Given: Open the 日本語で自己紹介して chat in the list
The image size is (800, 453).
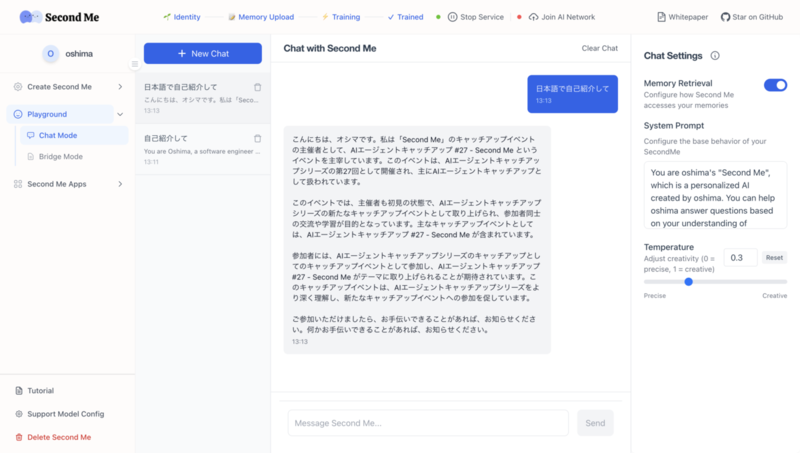Looking at the screenshot, I should click(x=203, y=98).
